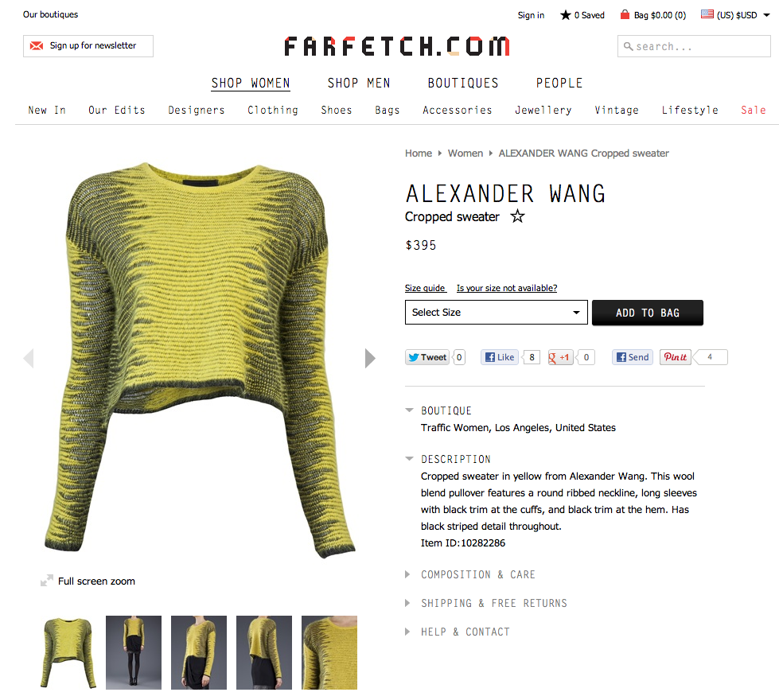Viewport: 779px width, 700px height.
Task: Click the Facebook Like button
Action: point(500,357)
